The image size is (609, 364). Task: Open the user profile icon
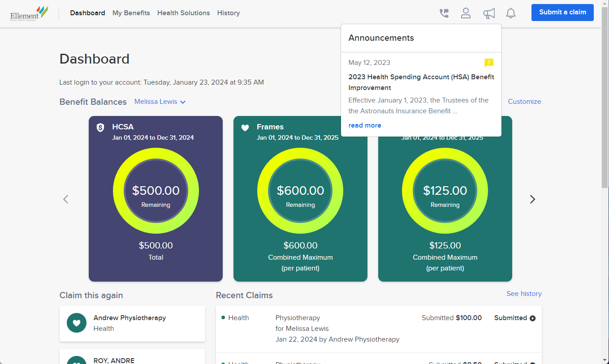[466, 13]
